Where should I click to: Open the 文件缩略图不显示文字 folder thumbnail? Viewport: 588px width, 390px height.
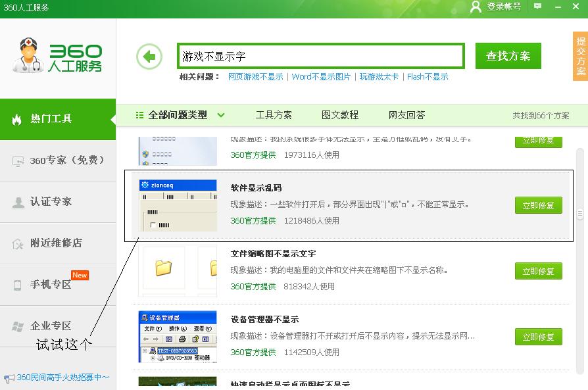pos(178,271)
